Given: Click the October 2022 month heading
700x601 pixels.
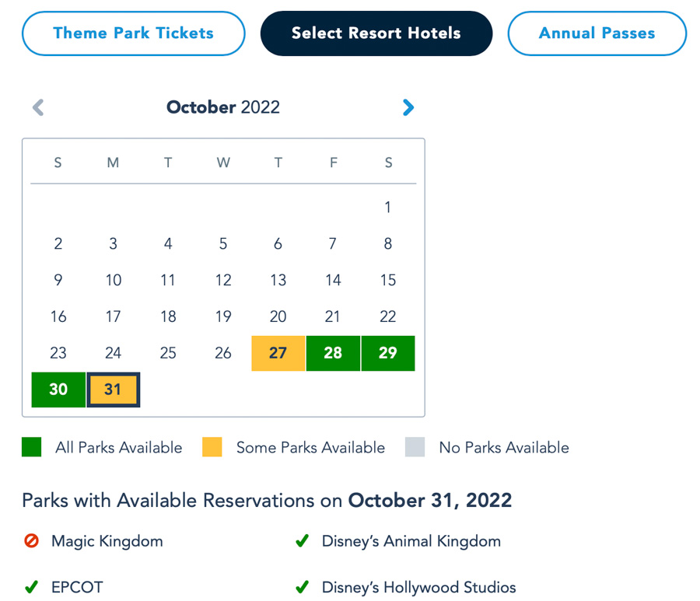Looking at the screenshot, I should [222, 107].
